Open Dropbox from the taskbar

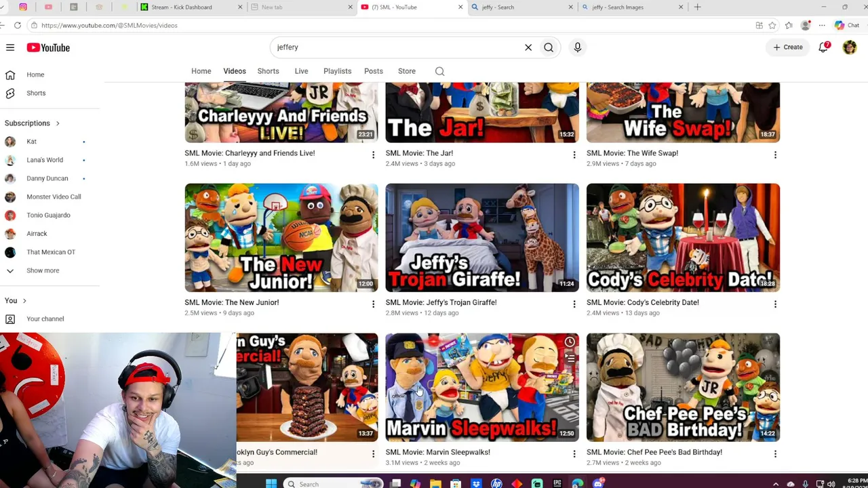tap(476, 483)
